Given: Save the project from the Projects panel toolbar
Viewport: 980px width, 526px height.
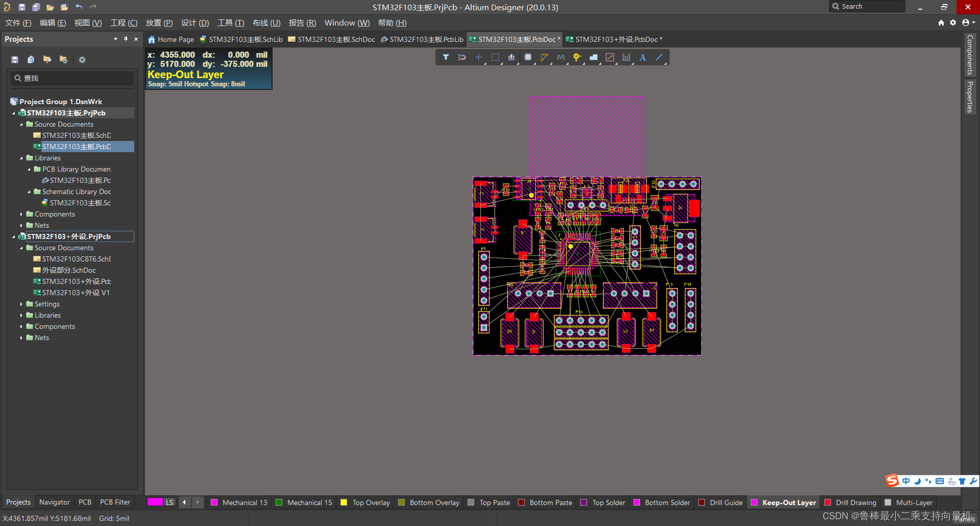Looking at the screenshot, I should tap(15, 60).
